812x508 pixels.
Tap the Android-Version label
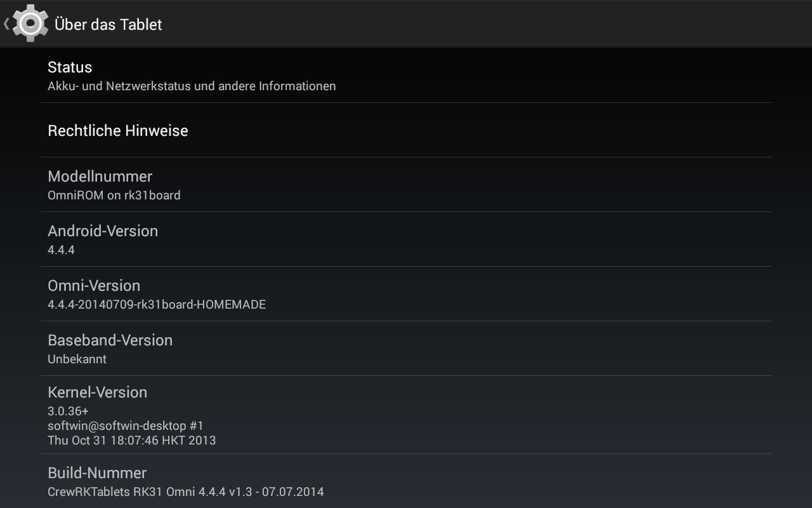click(x=103, y=231)
